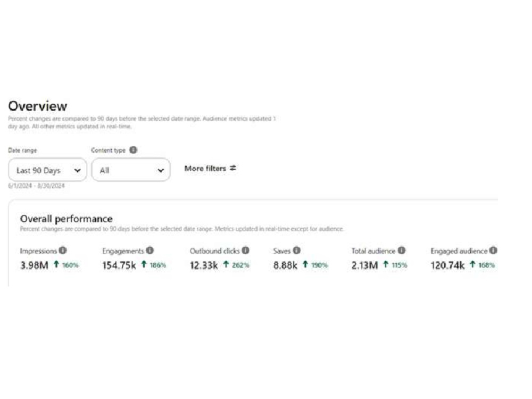Click the Impressions info icon
532x399 pixels.
[x=63, y=251]
